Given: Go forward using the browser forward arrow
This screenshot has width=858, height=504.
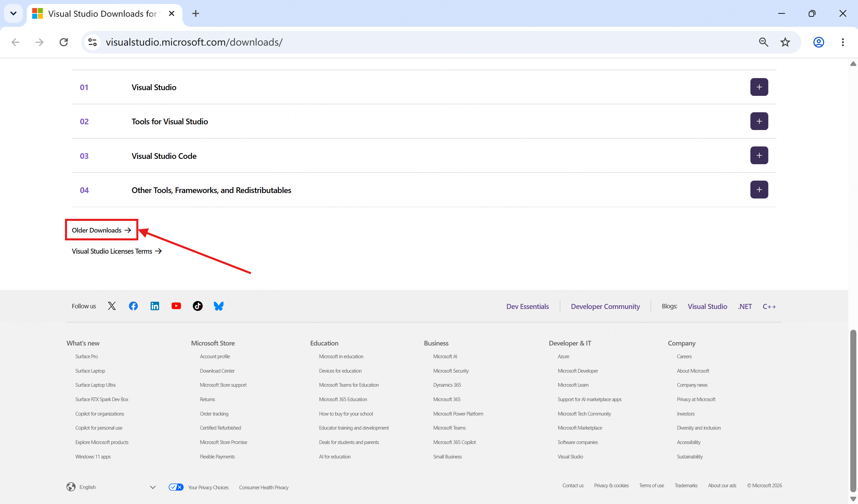Looking at the screenshot, I should click(x=40, y=42).
